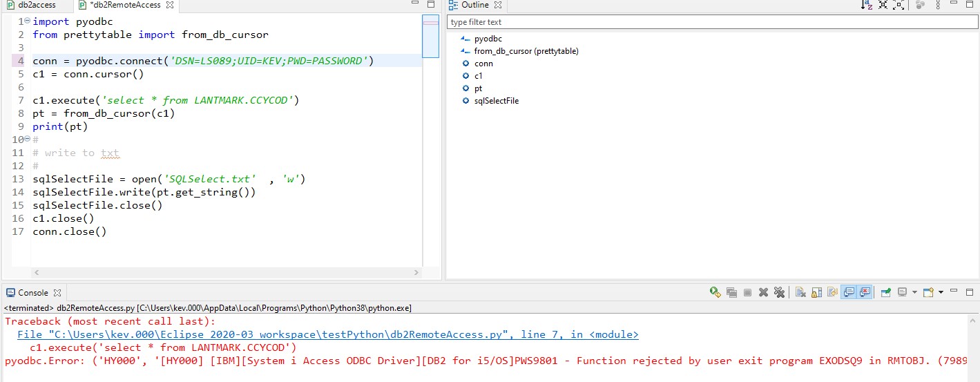980x382 pixels.
Task: Toggle show console when standard output changes
Action: [848, 292]
